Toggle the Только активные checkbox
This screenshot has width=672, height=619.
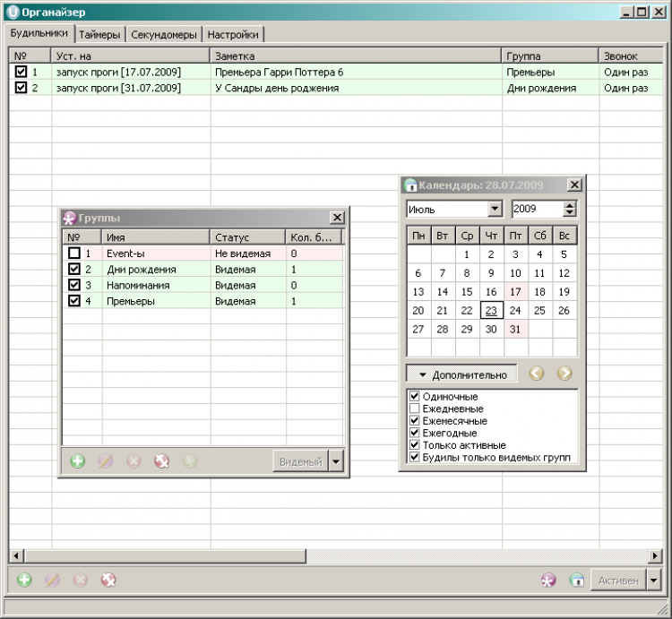414,444
